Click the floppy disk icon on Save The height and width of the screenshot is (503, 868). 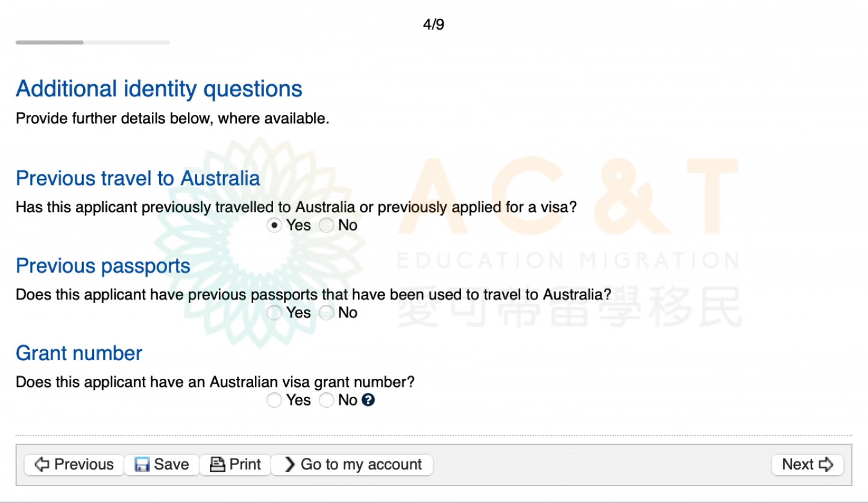pos(142,464)
